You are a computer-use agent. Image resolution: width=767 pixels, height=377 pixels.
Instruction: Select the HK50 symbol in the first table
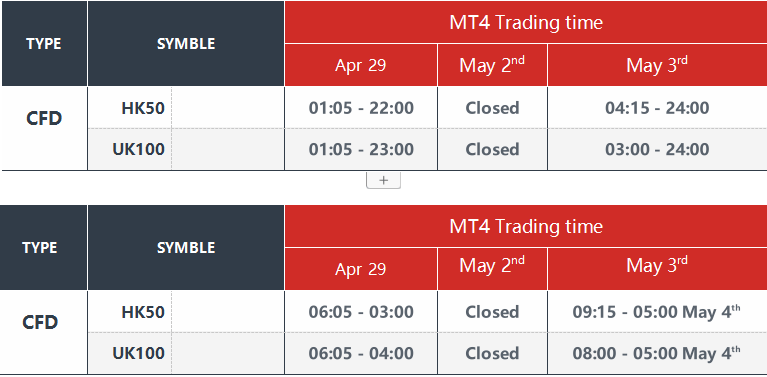click(143, 108)
